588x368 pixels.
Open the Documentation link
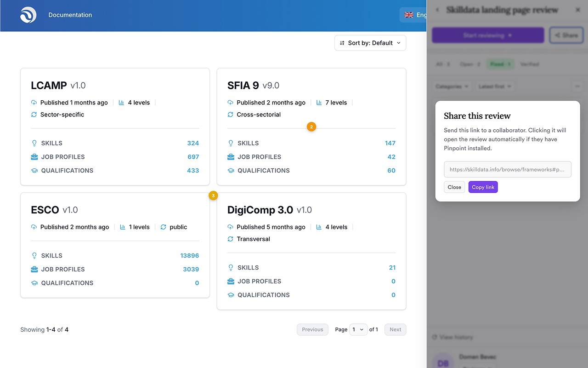(x=70, y=15)
